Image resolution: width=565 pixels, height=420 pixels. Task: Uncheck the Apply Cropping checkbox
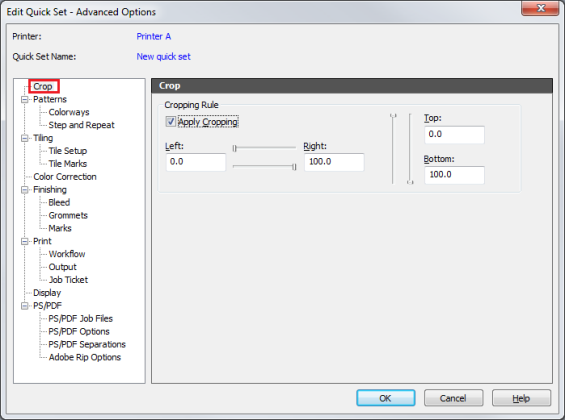(171, 122)
